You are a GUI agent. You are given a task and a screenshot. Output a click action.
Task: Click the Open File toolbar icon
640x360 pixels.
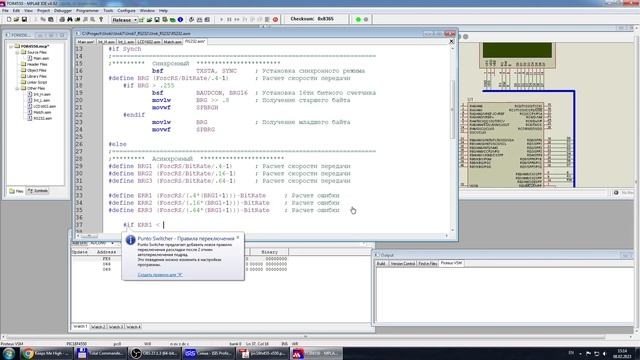click(16, 19)
